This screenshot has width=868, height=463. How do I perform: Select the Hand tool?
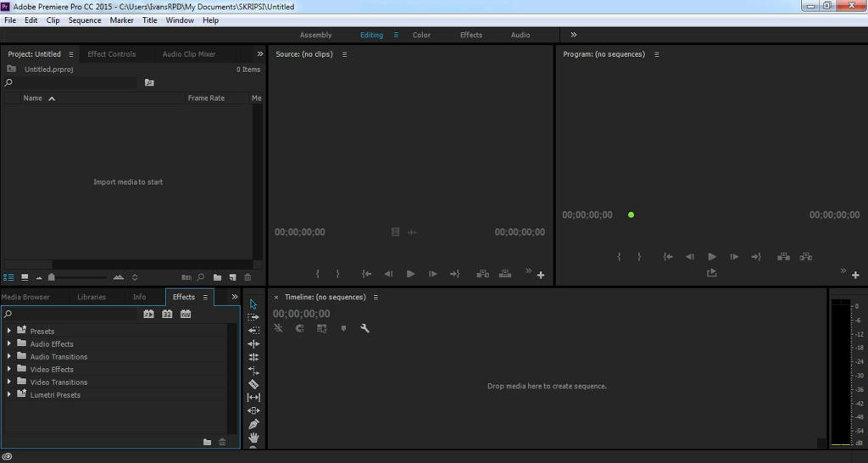pos(253,438)
